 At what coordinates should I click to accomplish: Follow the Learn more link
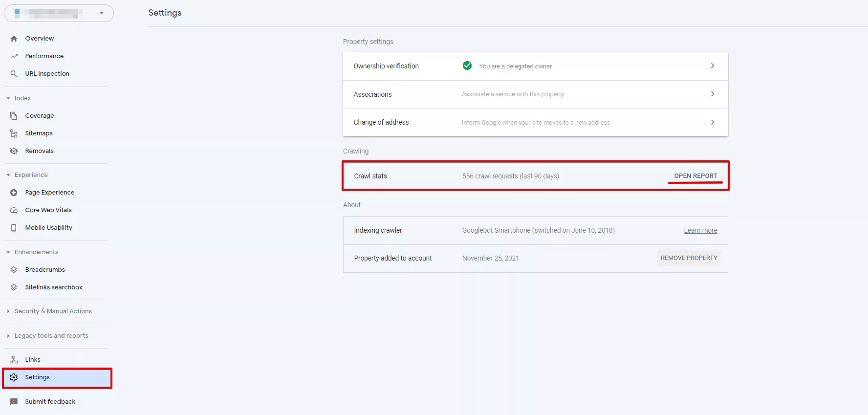(x=700, y=231)
